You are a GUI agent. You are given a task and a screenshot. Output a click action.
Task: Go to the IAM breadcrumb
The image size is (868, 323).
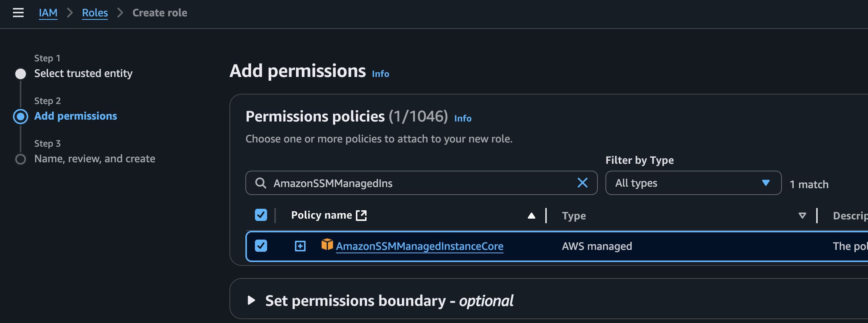48,13
